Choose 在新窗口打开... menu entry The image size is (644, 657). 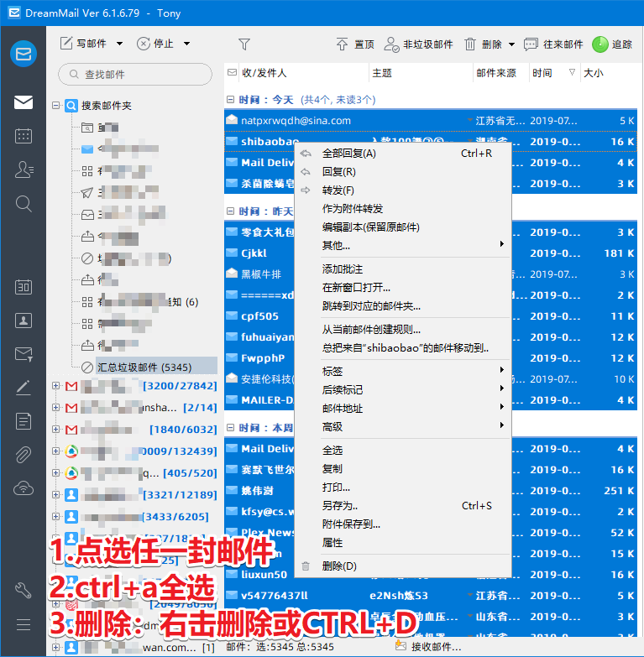pos(403,288)
